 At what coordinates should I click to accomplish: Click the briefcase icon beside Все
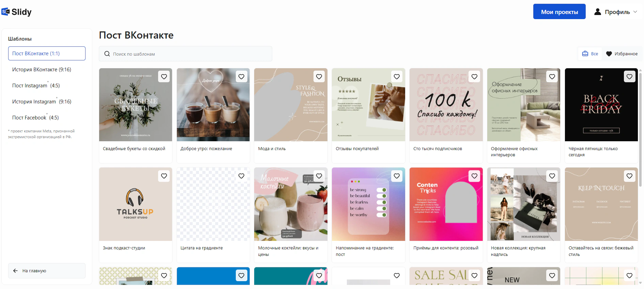coord(585,54)
